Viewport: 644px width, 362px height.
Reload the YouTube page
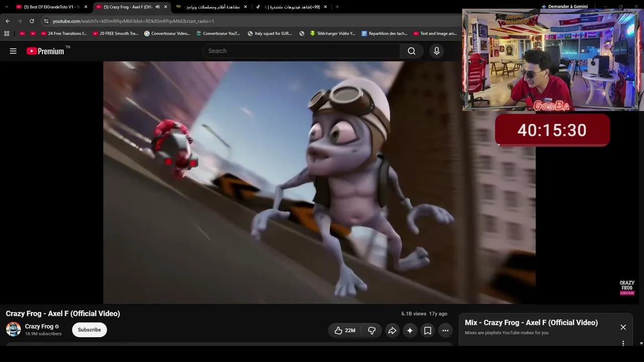(32, 21)
